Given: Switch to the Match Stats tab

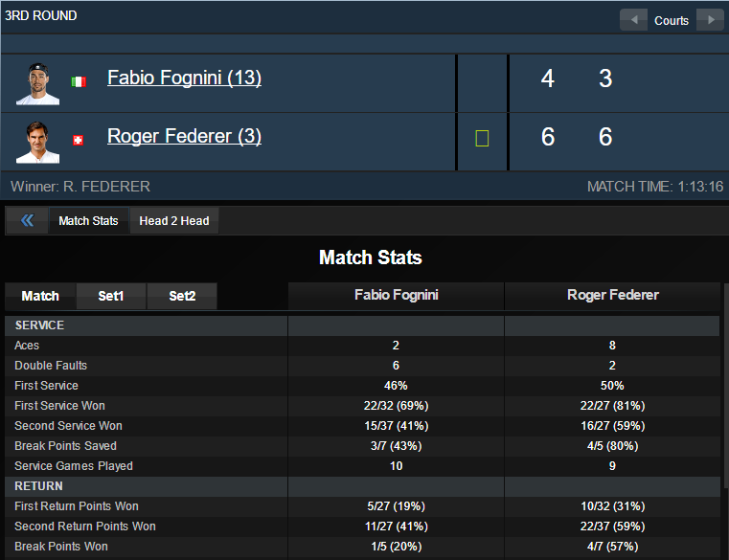Looking at the screenshot, I should point(88,221).
